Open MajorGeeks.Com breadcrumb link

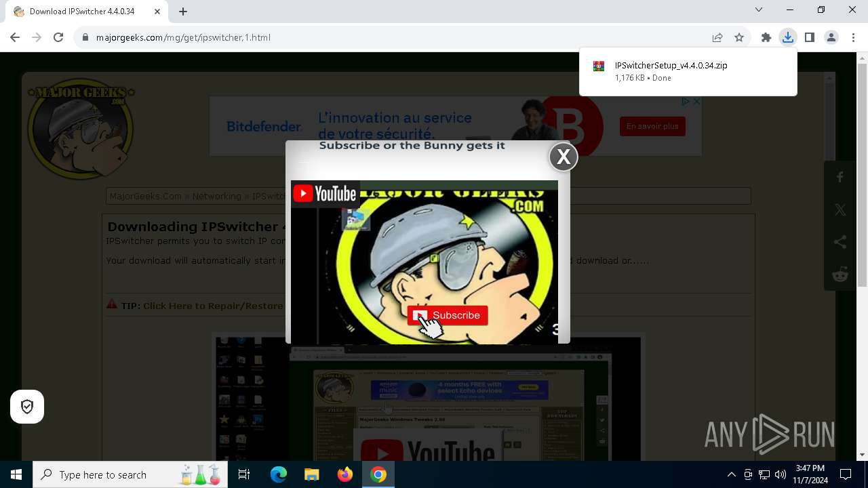(x=146, y=196)
